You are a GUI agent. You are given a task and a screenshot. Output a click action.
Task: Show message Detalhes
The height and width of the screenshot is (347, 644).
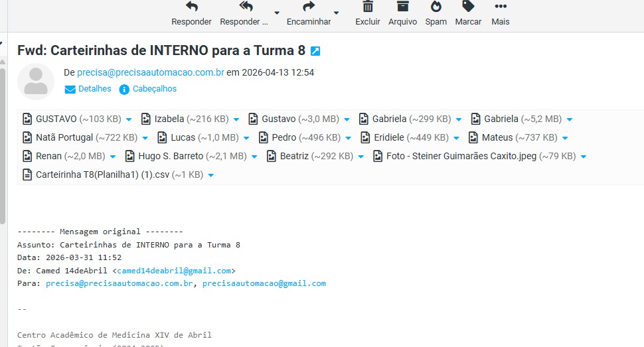(x=88, y=89)
